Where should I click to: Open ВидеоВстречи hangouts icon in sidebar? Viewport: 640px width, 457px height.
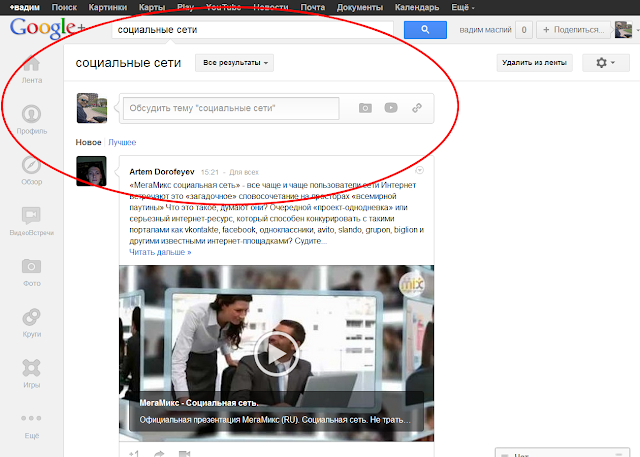click(31, 215)
